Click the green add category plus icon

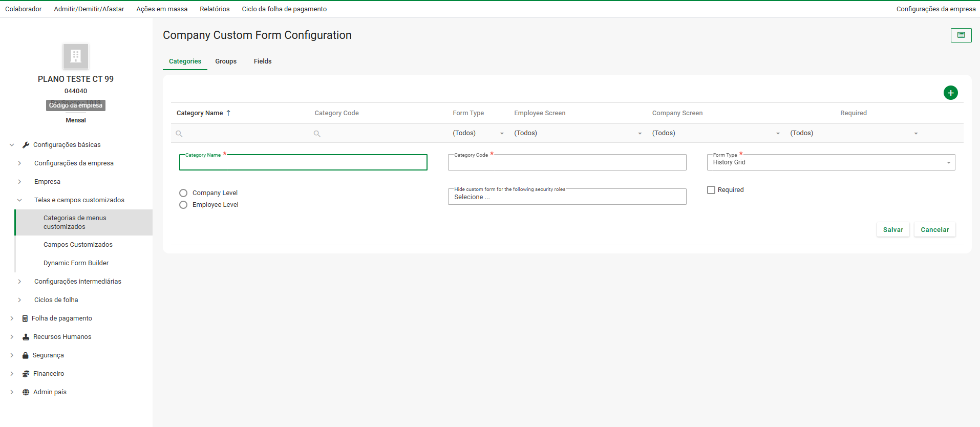950,93
